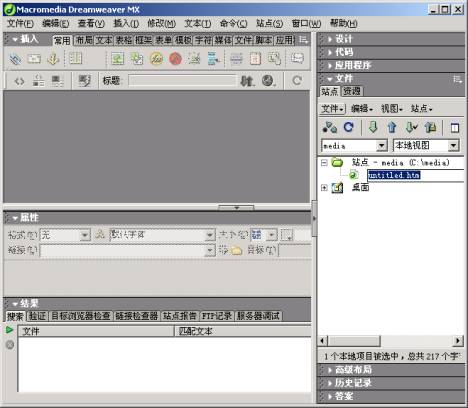Click the red Flash insert icon
468x408 pixels.
tap(175, 59)
